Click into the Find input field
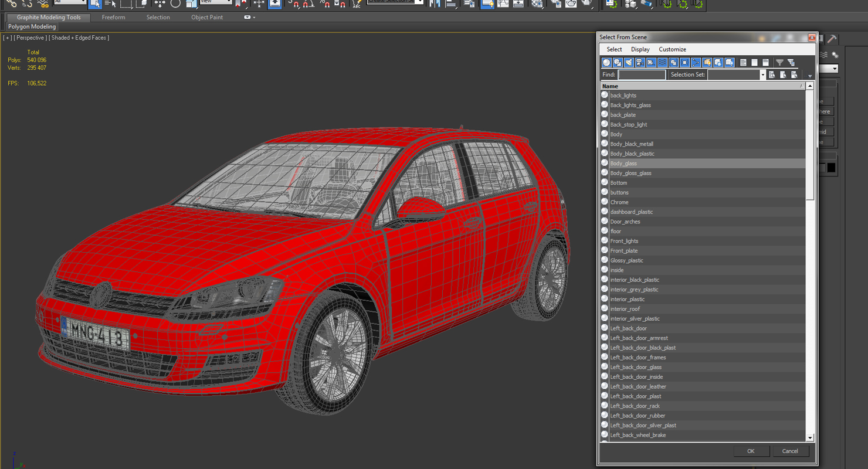The image size is (868, 469). (x=642, y=74)
